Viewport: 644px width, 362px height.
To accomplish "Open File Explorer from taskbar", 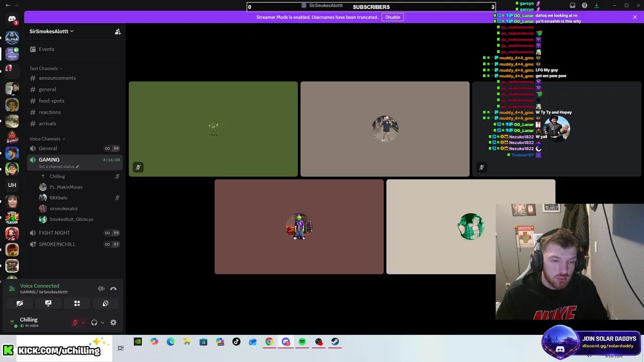I will [187, 342].
